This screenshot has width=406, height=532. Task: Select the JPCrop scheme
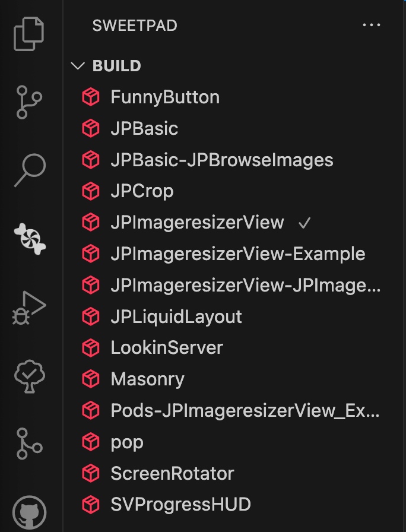[x=142, y=191]
